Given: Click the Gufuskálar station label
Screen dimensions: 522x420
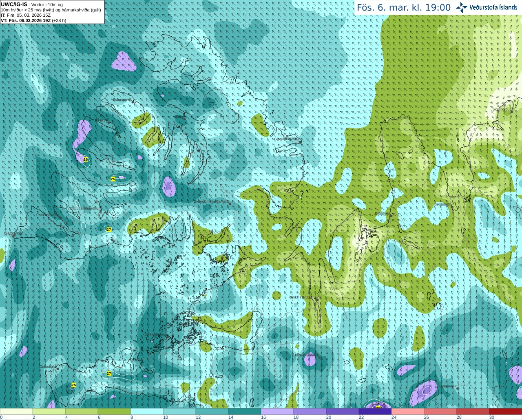Looking at the screenshot, I should coord(47,366).
